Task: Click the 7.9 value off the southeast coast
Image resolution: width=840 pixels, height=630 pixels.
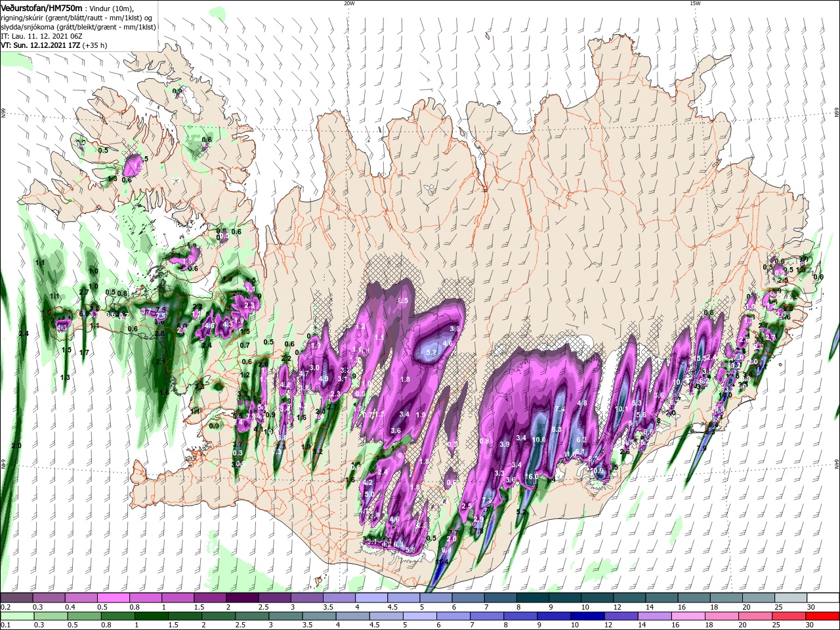Action: [702, 449]
